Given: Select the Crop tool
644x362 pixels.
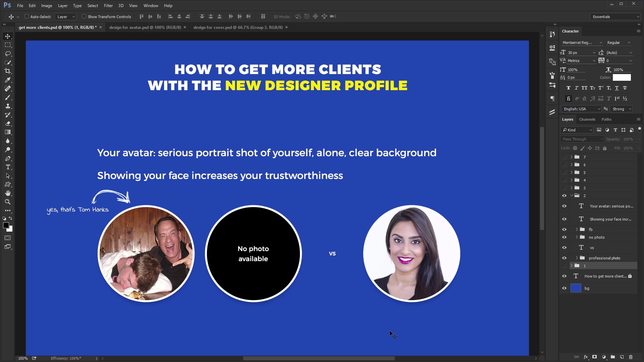Looking at the screenshot, I should (8, 71).
